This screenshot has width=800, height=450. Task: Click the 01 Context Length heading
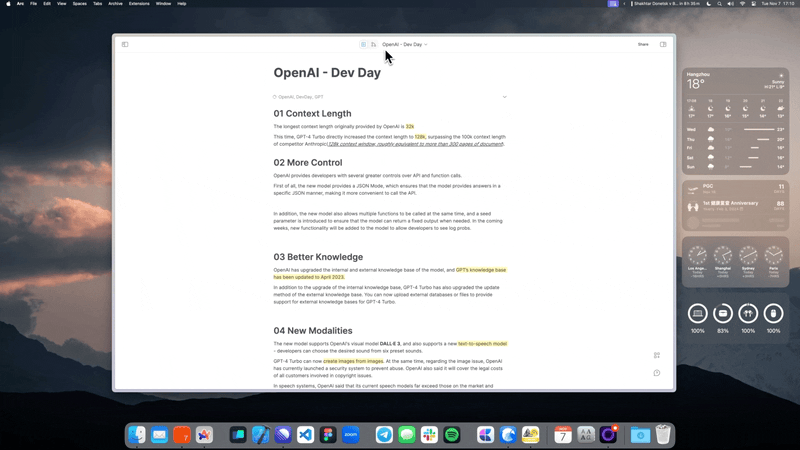[x=312, y=114]
